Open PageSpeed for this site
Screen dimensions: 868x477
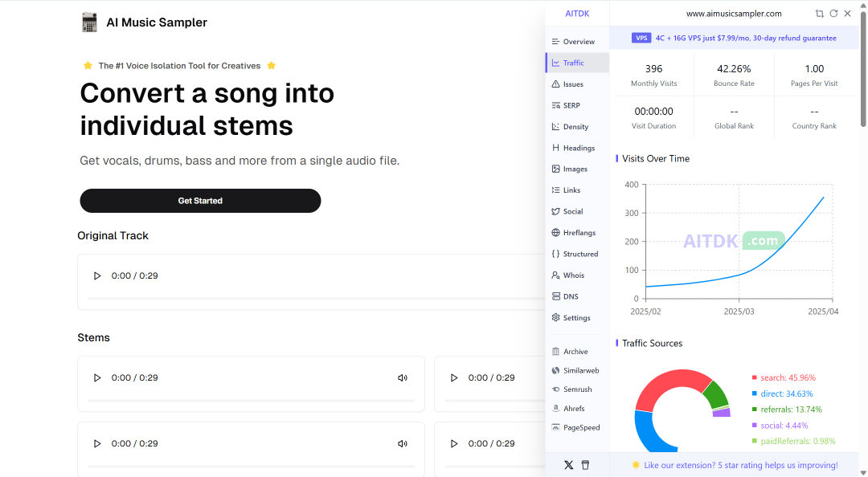577,427
